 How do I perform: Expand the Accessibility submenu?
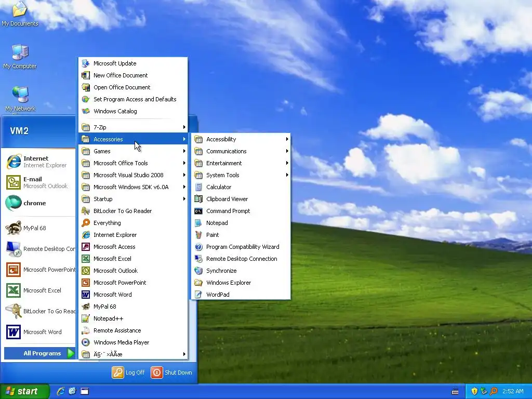click(241, 139)
